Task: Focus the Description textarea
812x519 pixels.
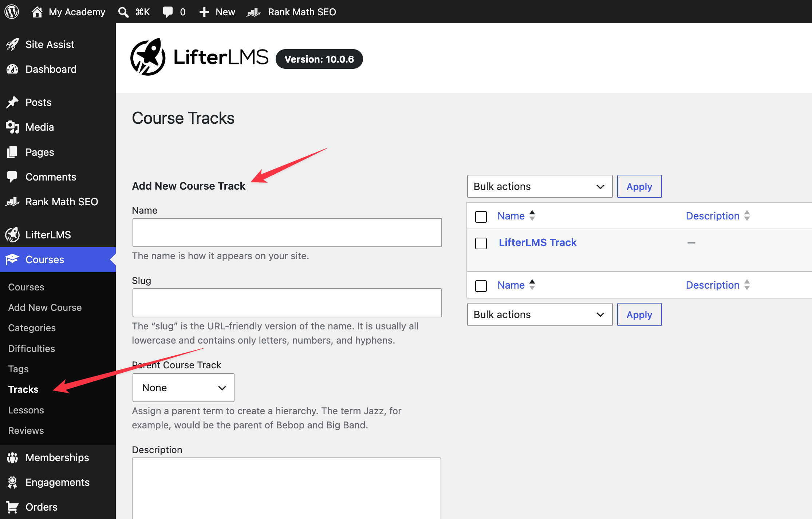Action: (x=287, y=488)
